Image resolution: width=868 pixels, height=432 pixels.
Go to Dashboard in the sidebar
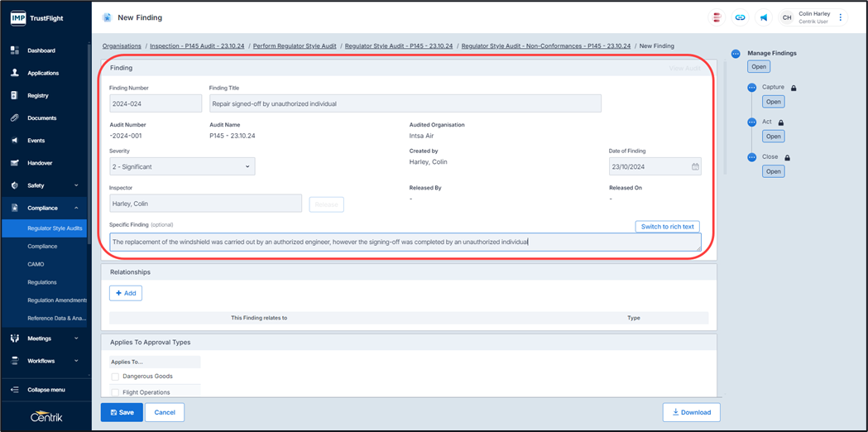point(41,50)
